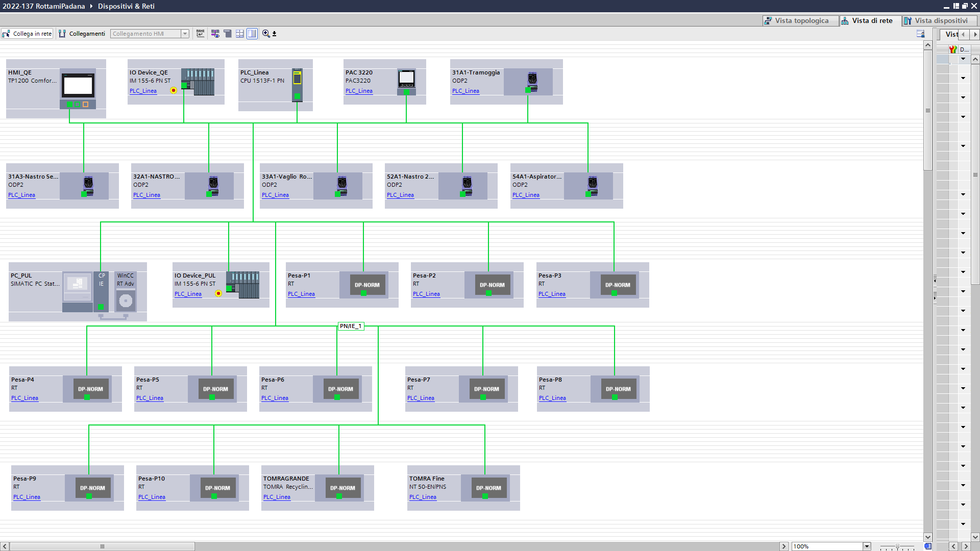Click the Dispositivi & Reti breadcrumb
Screen dimensions: 980x551
pos(126,6)
